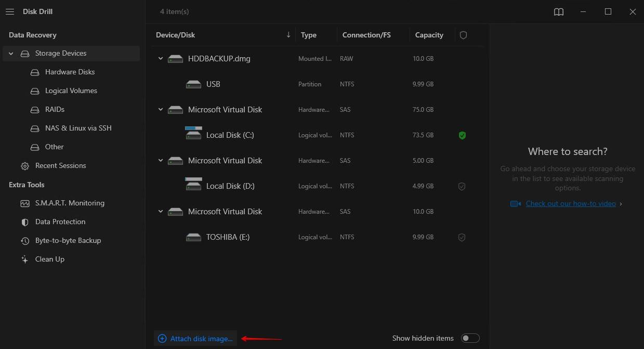The image size is (644, 349).
Task: Collapse the Storage Devices tree section
Action: [x=11, y=54]
